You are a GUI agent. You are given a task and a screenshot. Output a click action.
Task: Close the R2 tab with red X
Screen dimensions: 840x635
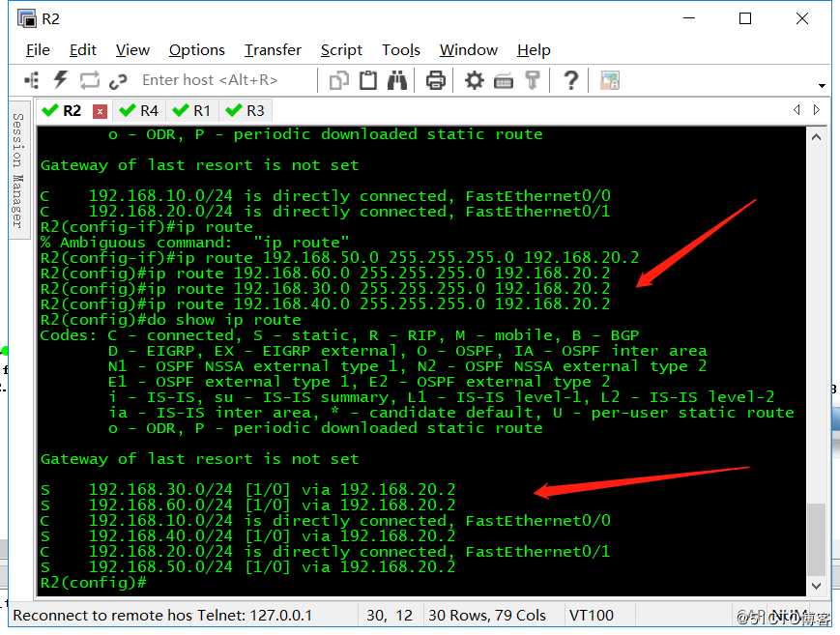100,111
